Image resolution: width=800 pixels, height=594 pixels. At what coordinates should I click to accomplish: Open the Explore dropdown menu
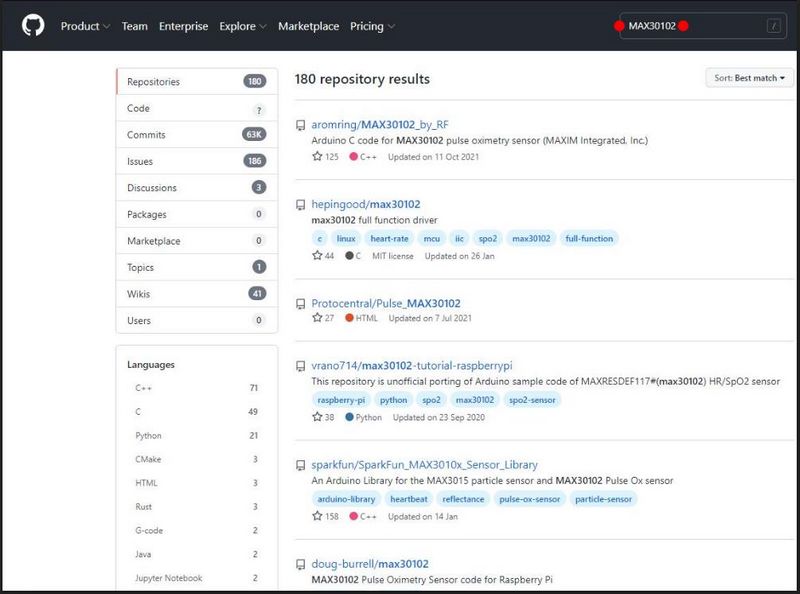(x=243, y=26)
